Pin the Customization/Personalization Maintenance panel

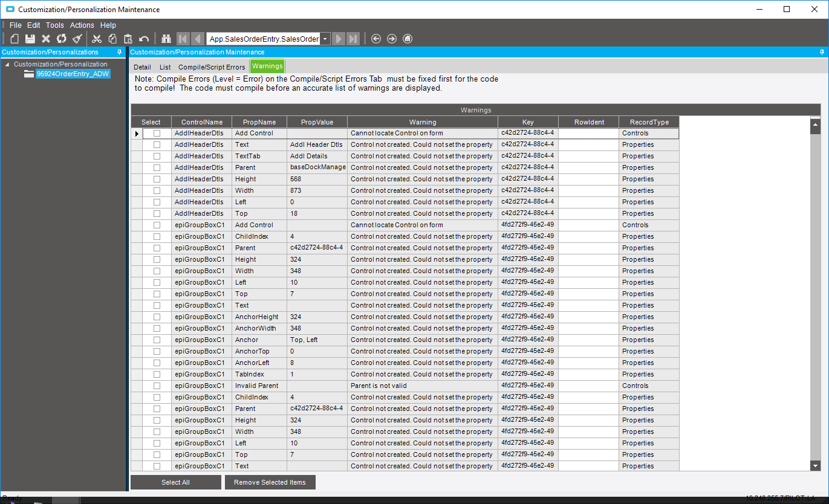tap(822, 52)
